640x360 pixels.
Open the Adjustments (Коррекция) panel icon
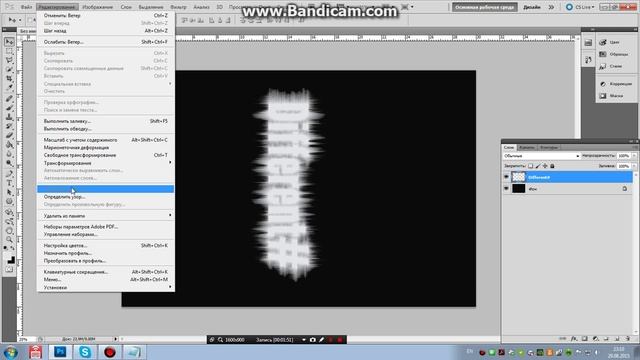(603, 84)
